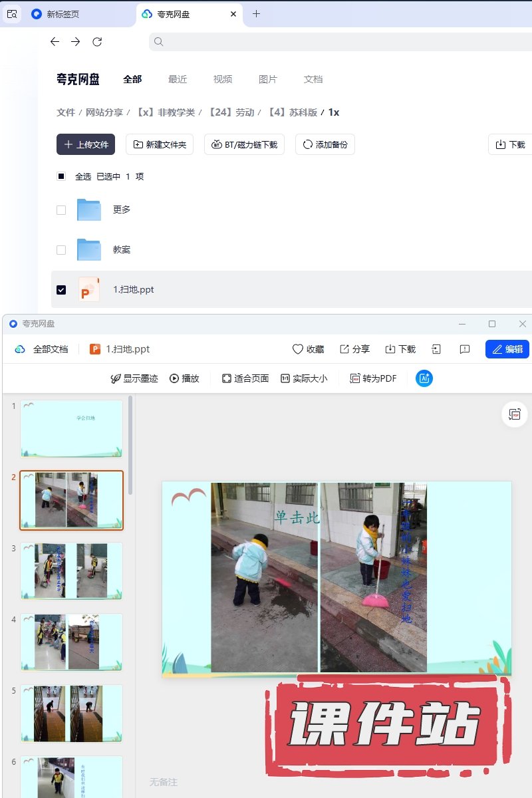The height and width of the screenshot is (798, 532).
Task: Click 转为PDF convert icon
Action: pos(354,378)
